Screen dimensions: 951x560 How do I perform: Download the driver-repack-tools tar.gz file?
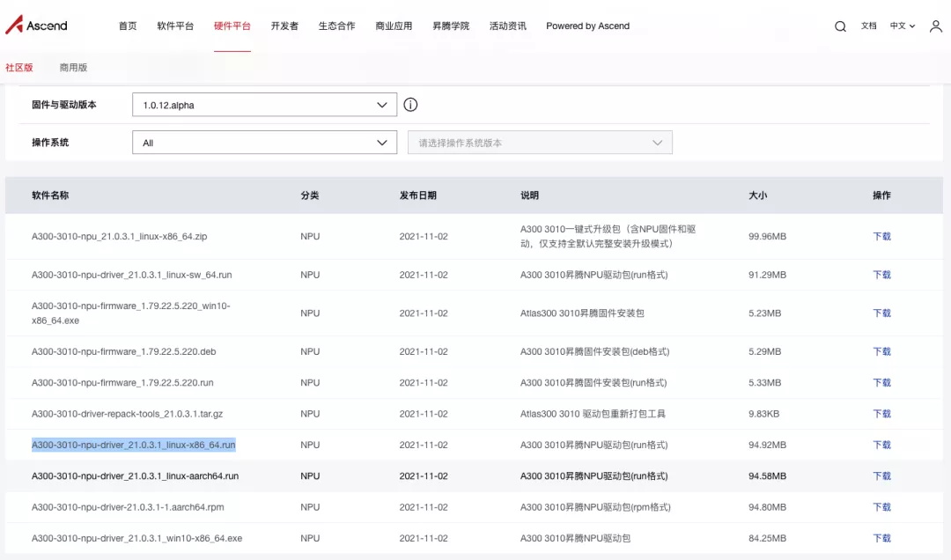(881, 414)
